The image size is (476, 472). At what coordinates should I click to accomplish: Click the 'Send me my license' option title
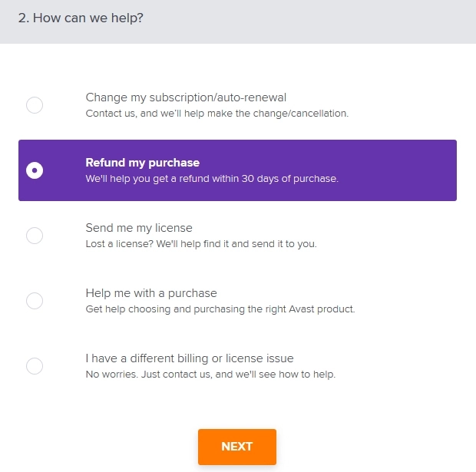pos(139,228)
